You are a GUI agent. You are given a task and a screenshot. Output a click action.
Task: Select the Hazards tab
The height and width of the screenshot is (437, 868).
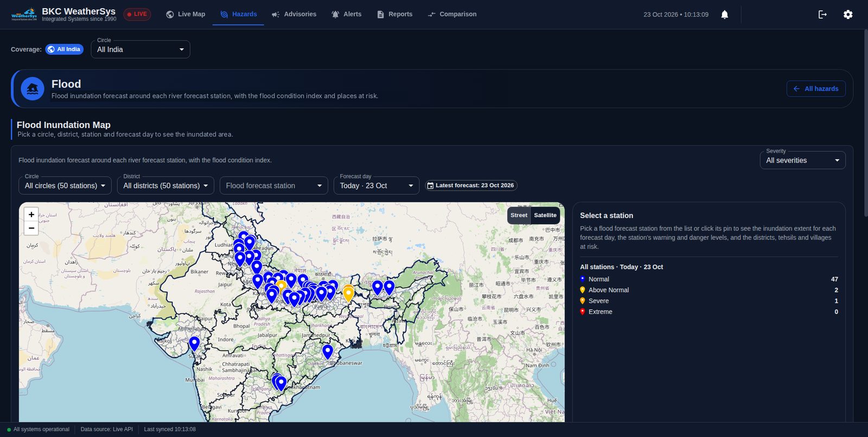click(x=239, y=14)
